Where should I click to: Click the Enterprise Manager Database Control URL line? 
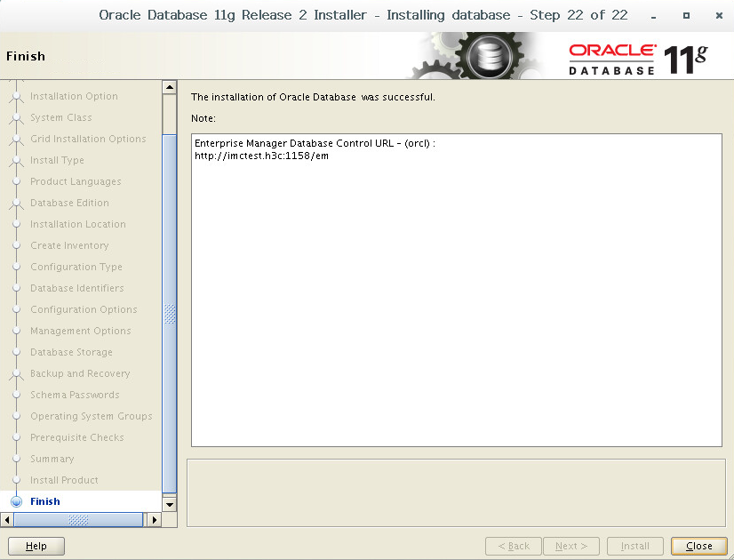pos(315,143)
